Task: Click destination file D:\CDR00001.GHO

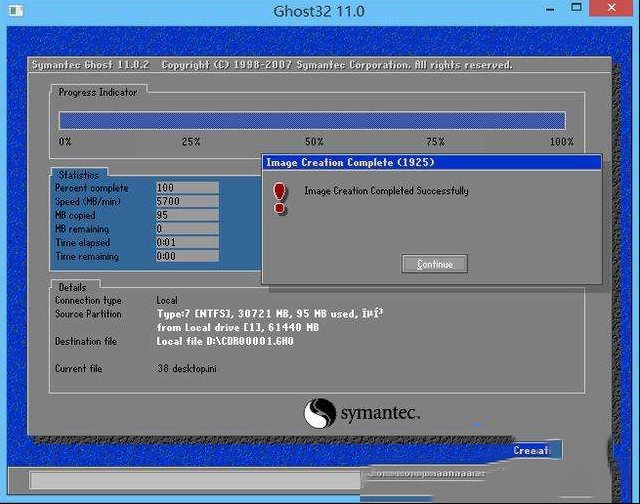Action: [225, 341]
